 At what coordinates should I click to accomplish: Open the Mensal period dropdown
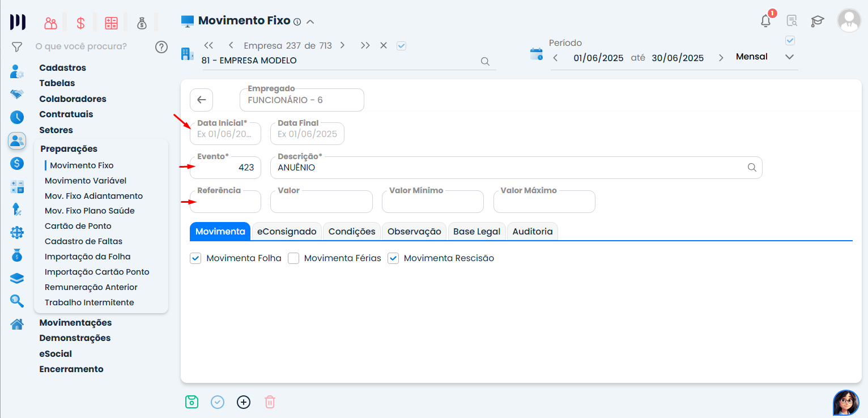coord(789,57)
